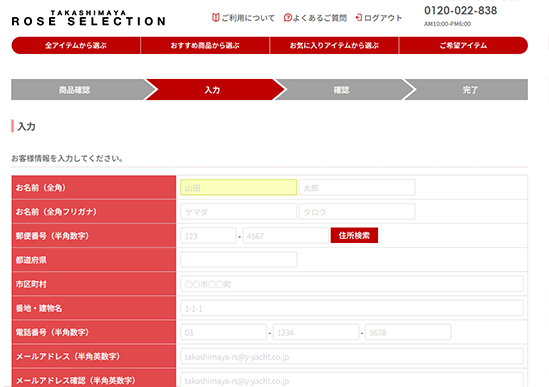Click the お客様情報を入力してください text

[x=67, y=159]
